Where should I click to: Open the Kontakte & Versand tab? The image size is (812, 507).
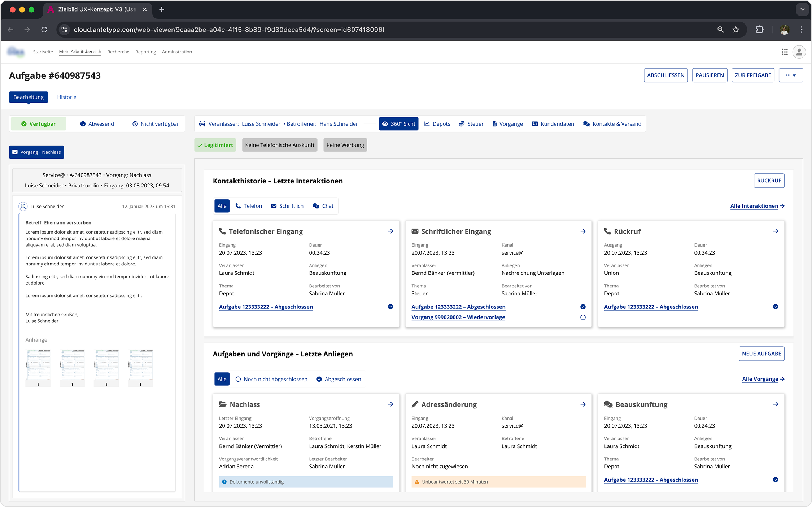pos(612,124)
